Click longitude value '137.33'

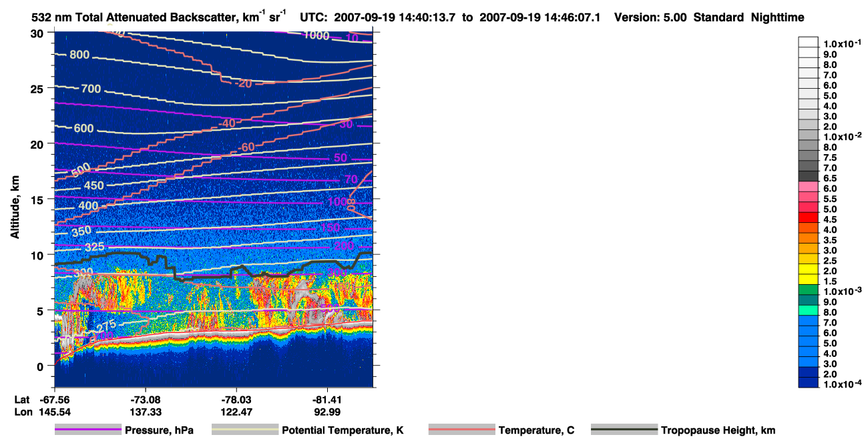pos(146,412)
